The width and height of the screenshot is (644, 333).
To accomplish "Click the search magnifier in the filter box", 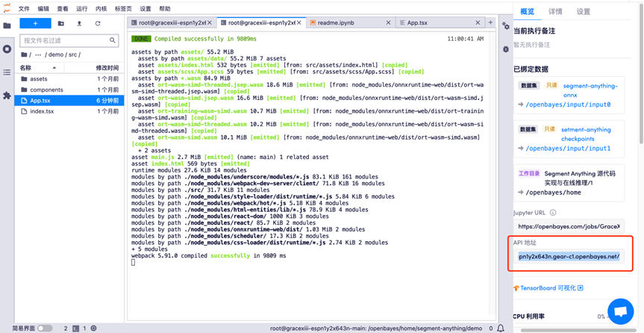I will point(112,40).
